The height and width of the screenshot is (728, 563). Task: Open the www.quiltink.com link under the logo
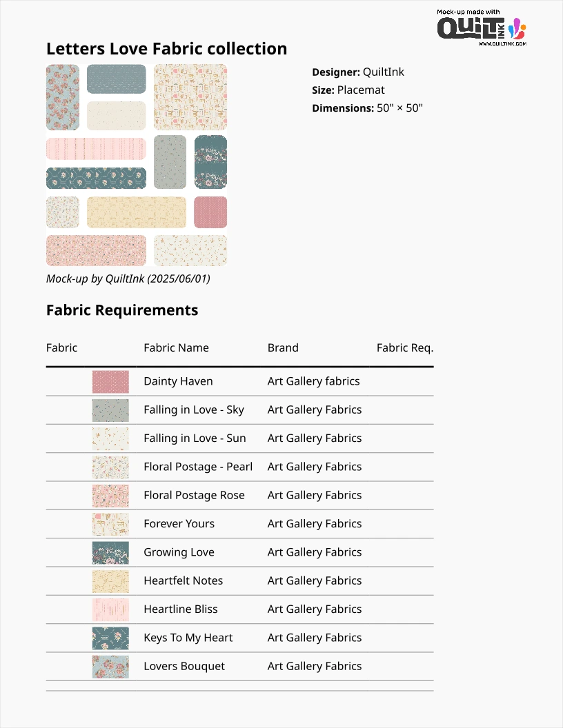click(502, 43)
